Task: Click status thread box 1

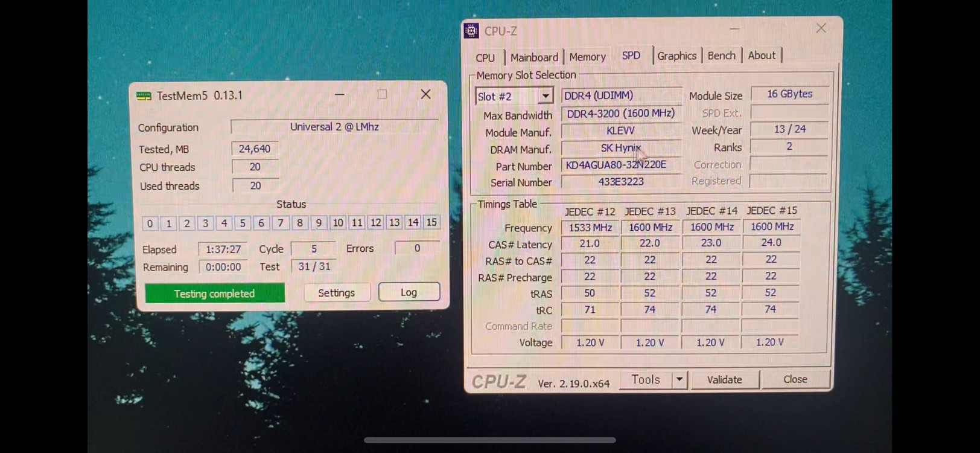Action: [x=168, y=223]
